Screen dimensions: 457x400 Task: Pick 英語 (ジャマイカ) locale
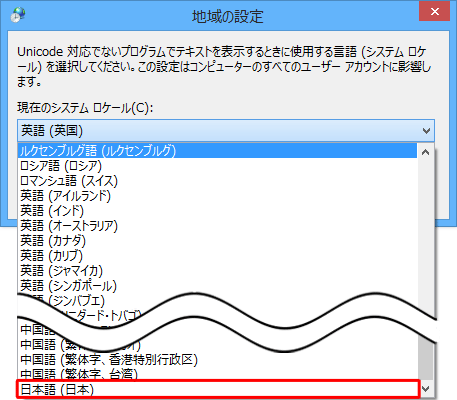coord(217,271)
